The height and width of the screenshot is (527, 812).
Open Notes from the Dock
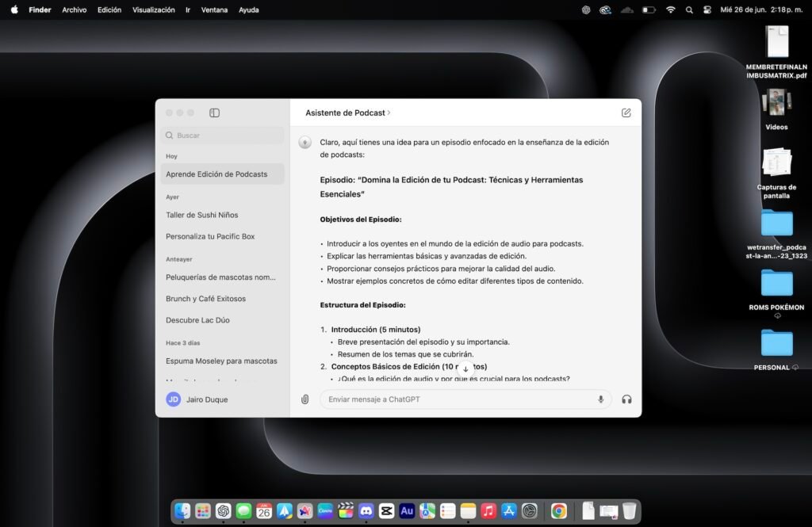click(x=468, y=511)
